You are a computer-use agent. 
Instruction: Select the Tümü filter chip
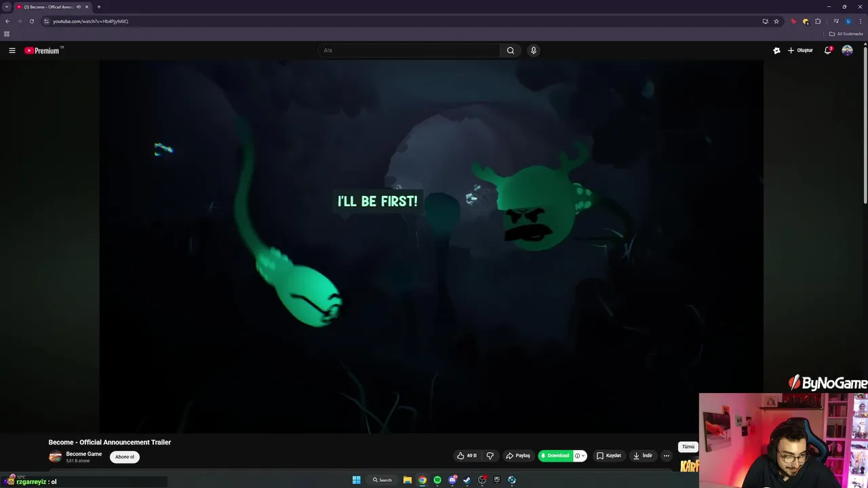(x=688, y=447)
